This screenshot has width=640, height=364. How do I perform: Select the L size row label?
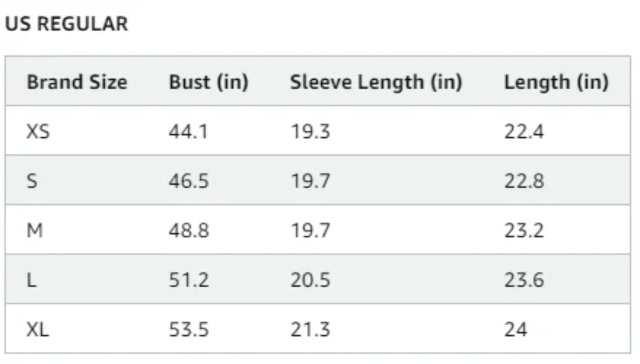pos(32,280)
